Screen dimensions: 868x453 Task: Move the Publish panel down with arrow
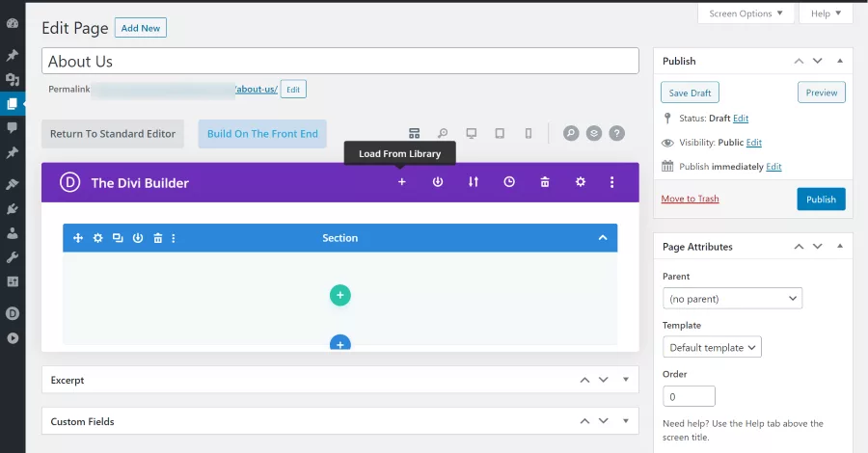(x=818, y=61)
